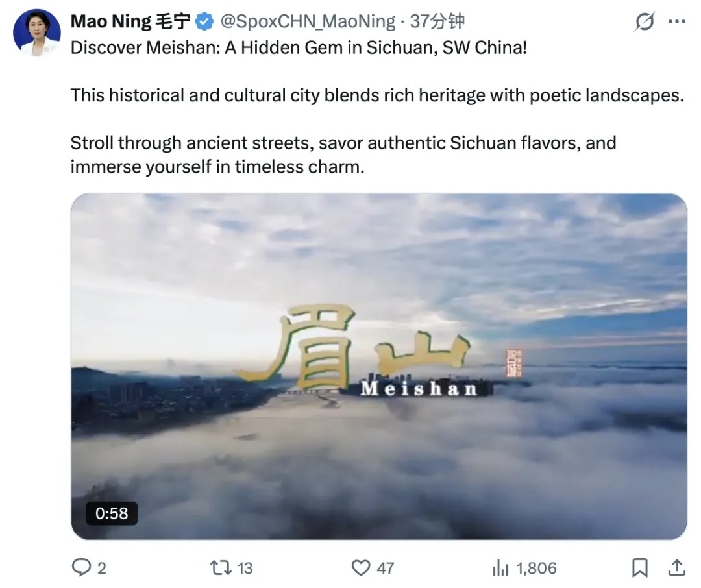The height and width of the screenshot is (588, 701).
Task: Click the reply speech bubble icon
Action: (81, 569)
